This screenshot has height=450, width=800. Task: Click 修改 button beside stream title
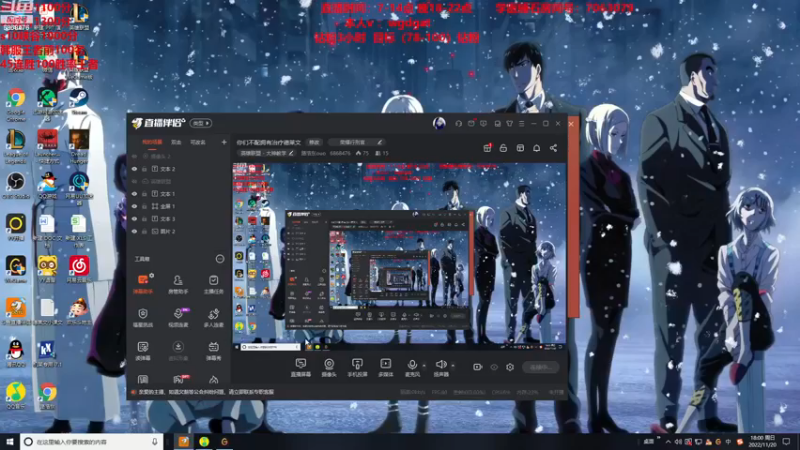(314, 142)
